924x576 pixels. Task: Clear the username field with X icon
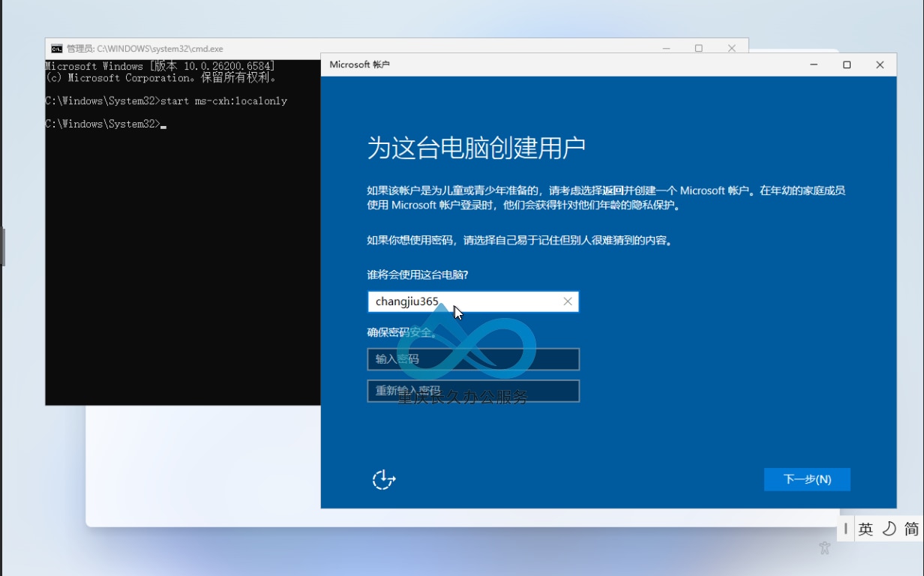click(x=568, y=301)
